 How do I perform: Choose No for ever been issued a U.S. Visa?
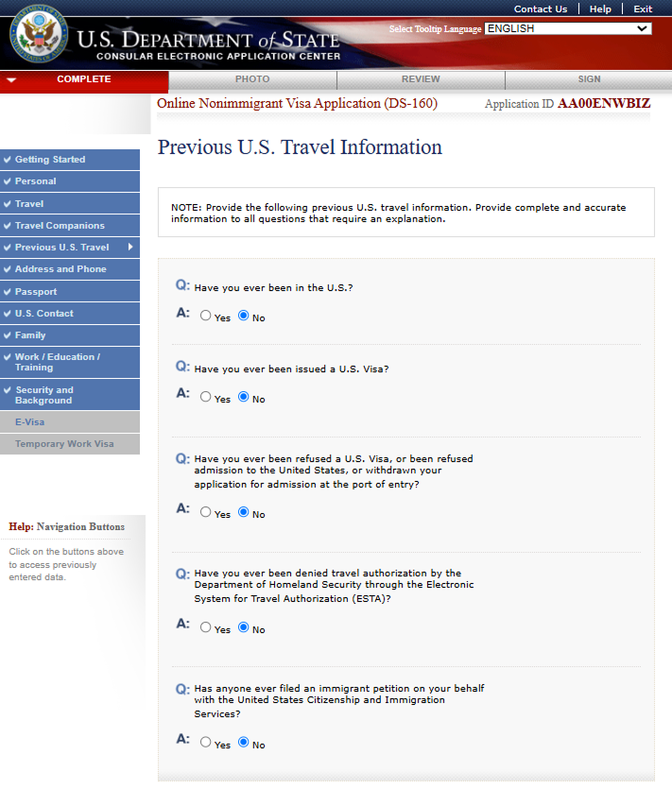pos(244,397)
